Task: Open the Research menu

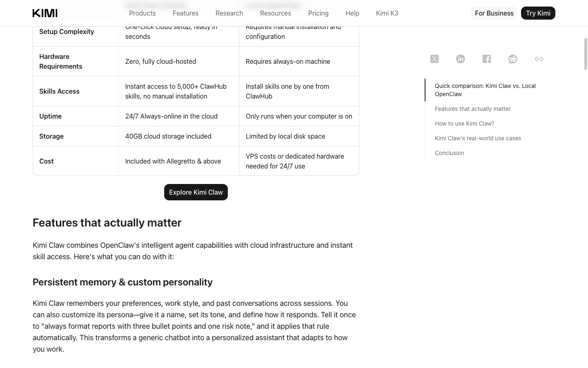Action: pyautogui.click(x=229, y=13)
